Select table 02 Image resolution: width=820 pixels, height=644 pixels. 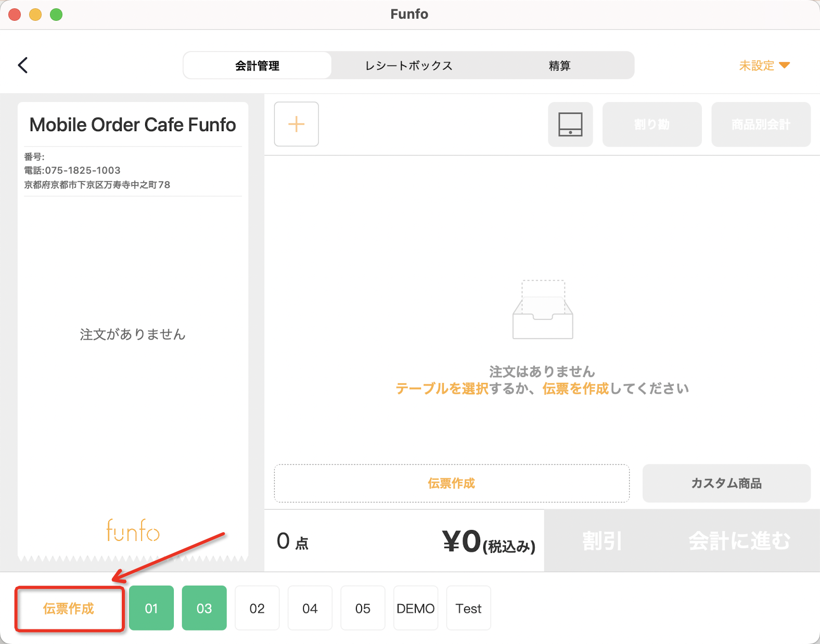(257, 608)
